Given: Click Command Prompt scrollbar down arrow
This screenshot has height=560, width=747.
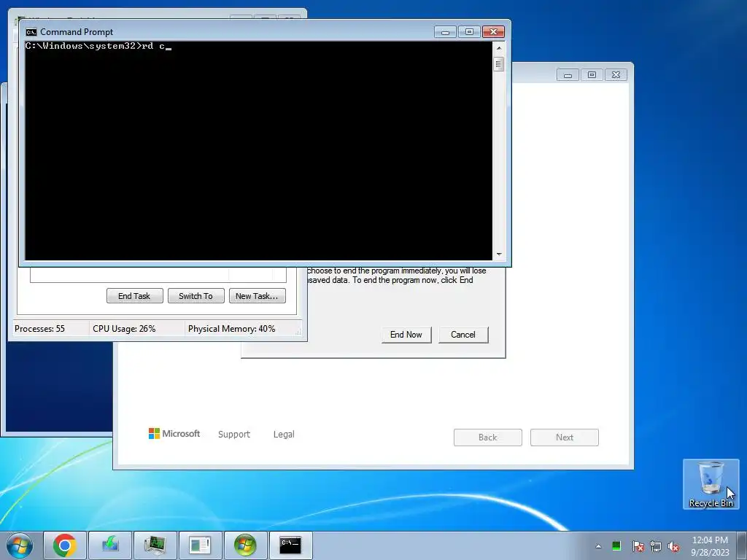Looking at the screenshot, I should 499,254.
